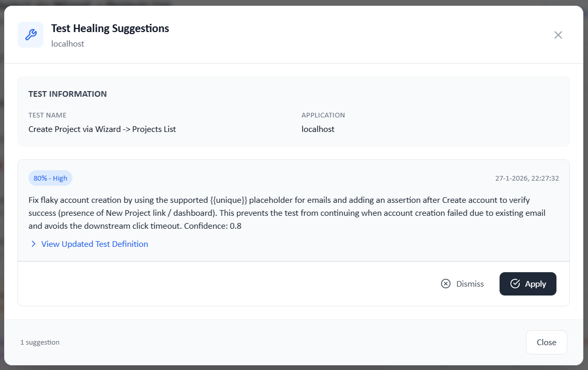Click the 27-1-2026 timestamp
The width and height of the screenshot is (588, 370).
point(527,178)
